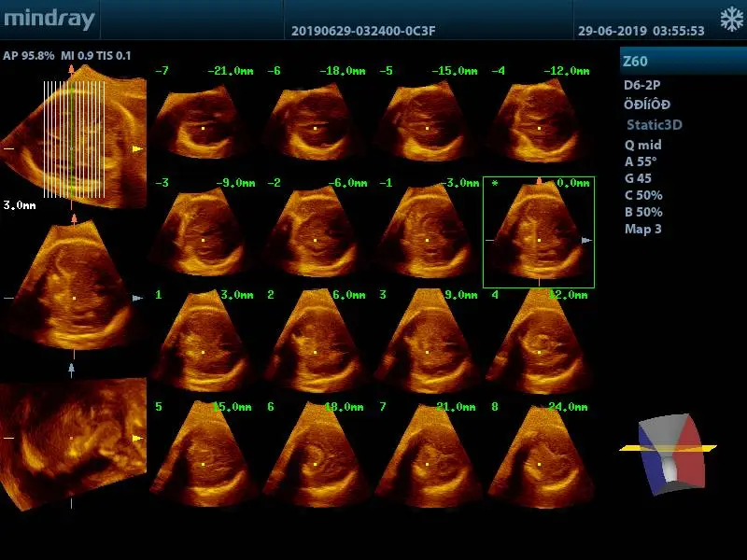
Task: Click the exam ID 20190629-032400-0C3F field
Action: pyautogui.click(x=363, y=31)
